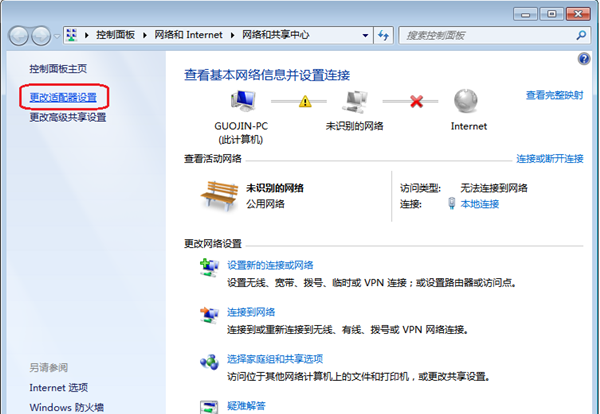Click the 设置新的连接或网络 icon
This screenshot has width=600, height=414.
209,267
